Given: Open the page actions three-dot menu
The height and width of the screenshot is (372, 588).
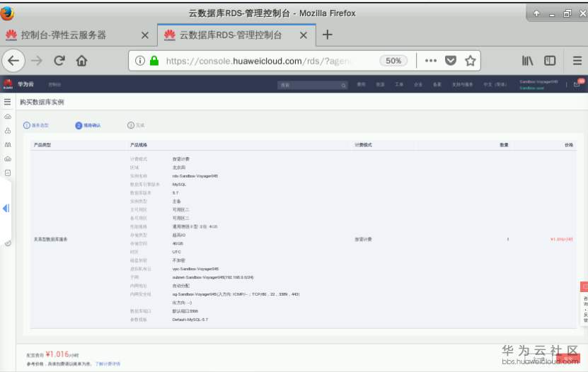Looking at the screenshot, I should click(430, 61).
